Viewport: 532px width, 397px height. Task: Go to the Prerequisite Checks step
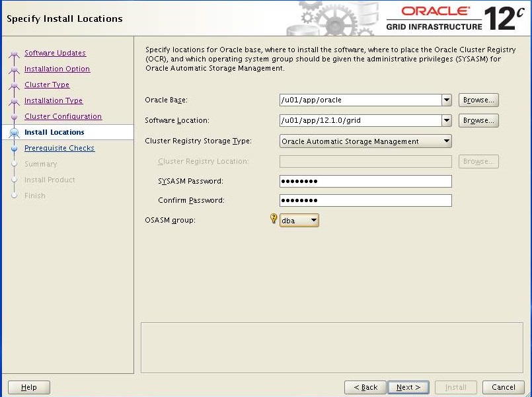(x=59, y=148)
